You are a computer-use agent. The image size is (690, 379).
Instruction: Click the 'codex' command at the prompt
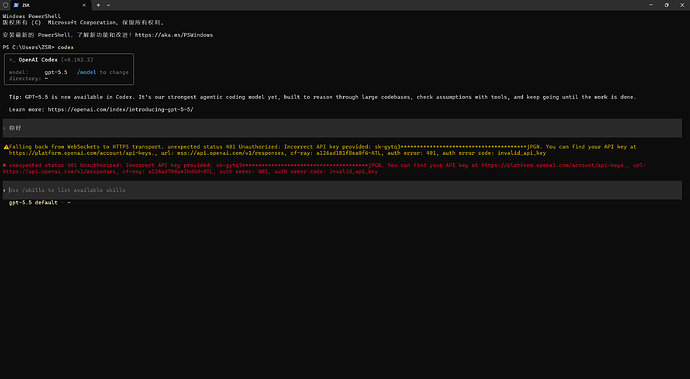tap(66, 47)
